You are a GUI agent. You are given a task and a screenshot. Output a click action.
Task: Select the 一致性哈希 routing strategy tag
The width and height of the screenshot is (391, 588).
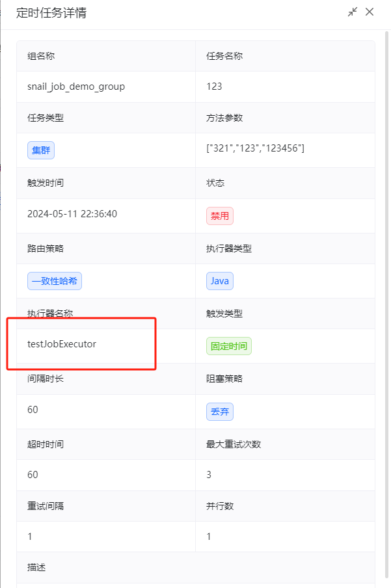pyautogui.click(x=55, y=281)
